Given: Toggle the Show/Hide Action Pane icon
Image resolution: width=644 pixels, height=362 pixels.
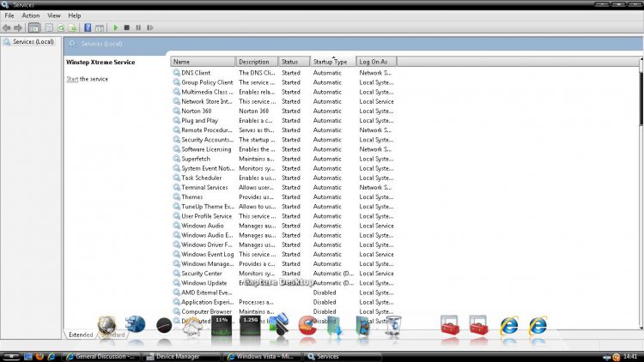Looking at the screenshot, I should tap(100, 28).
